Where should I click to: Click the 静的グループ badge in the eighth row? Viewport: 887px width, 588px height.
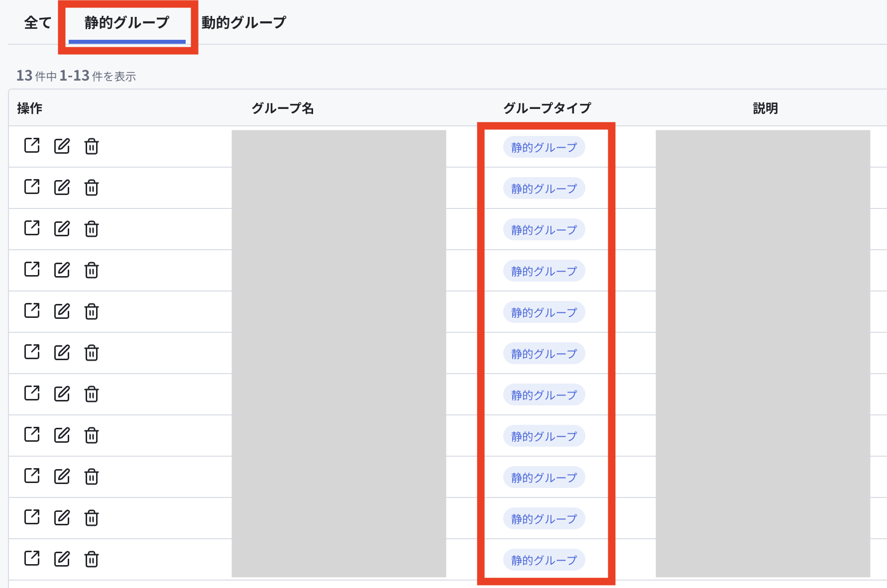(x=544, y=436)
